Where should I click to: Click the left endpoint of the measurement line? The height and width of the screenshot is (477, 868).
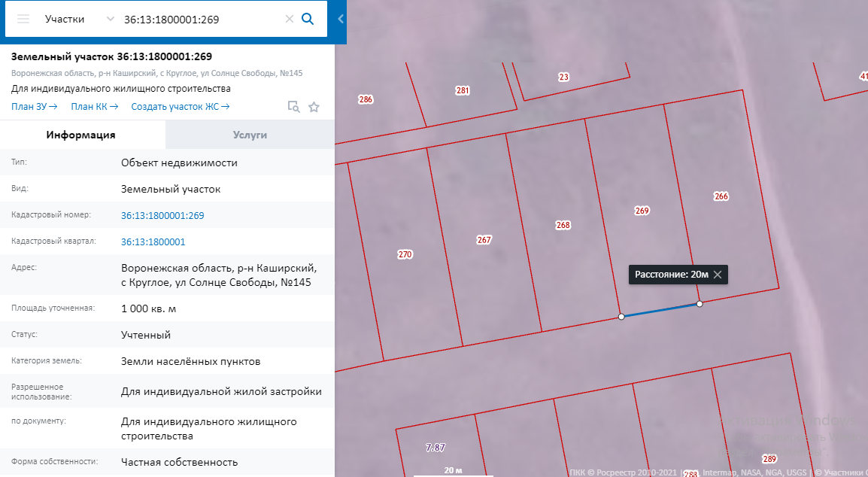621,316
